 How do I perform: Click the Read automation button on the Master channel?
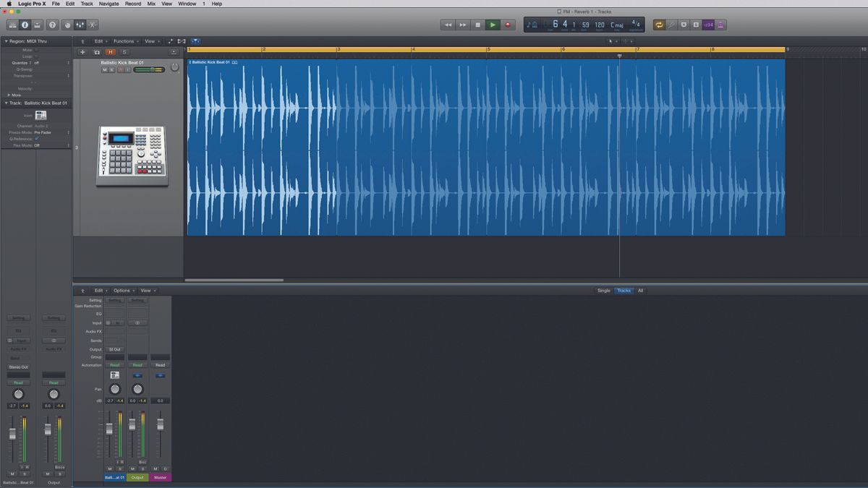pos(161,365)
